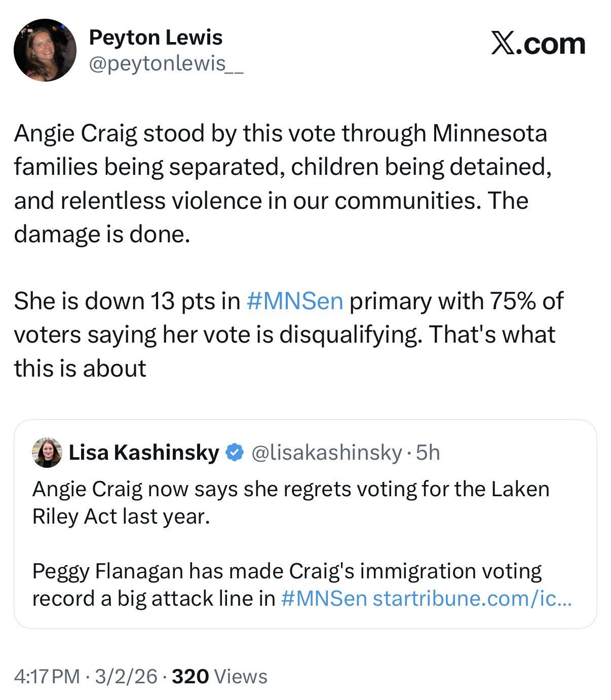Visit the startribune.com link
Screen dimensions: 611x700
472,599
